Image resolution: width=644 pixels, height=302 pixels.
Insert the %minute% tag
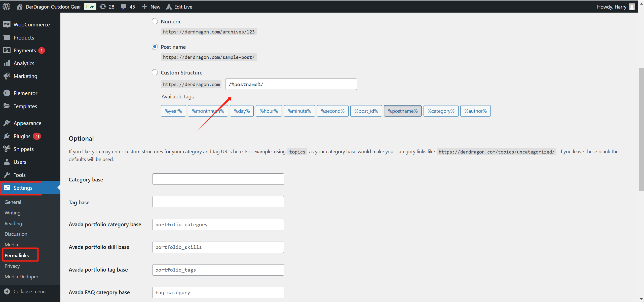tap(299, 111)
